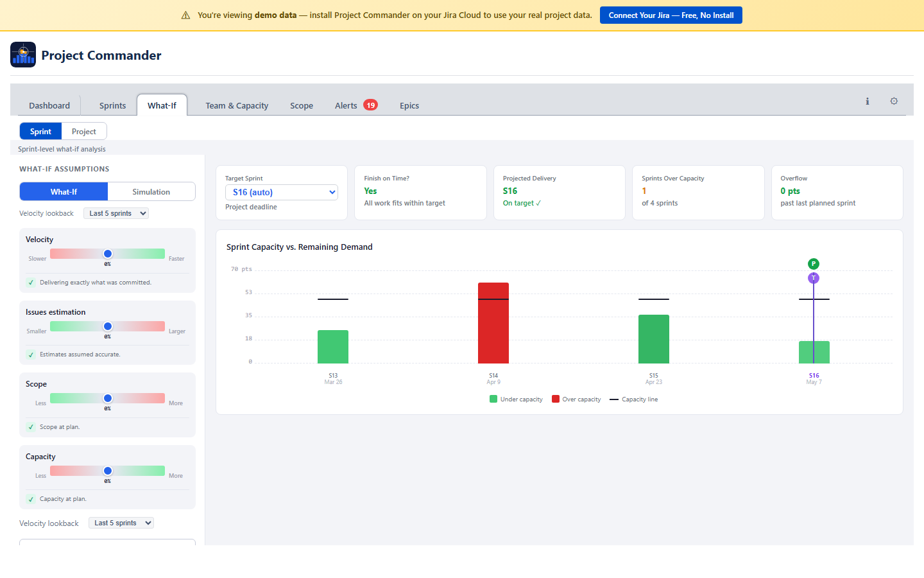Click the Velocity slider handle
Image resolution: width=924 pixels, height=578 pixels.
pos(108,254)
